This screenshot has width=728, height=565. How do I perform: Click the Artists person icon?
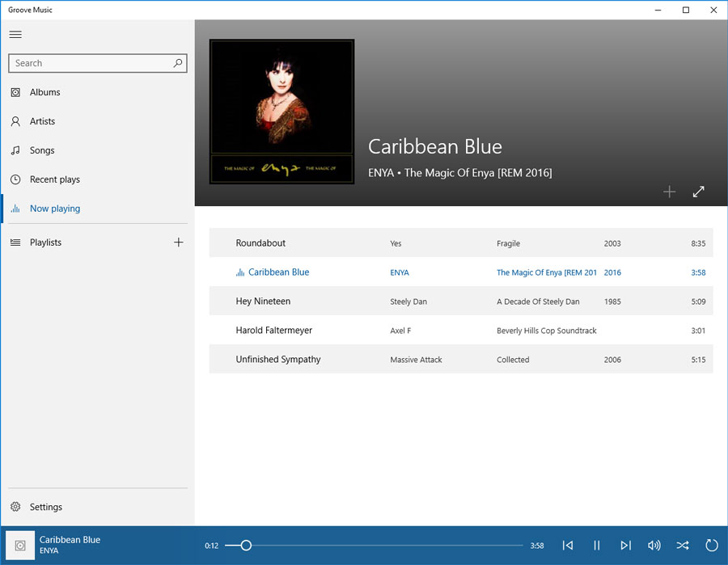click(15, 121)
